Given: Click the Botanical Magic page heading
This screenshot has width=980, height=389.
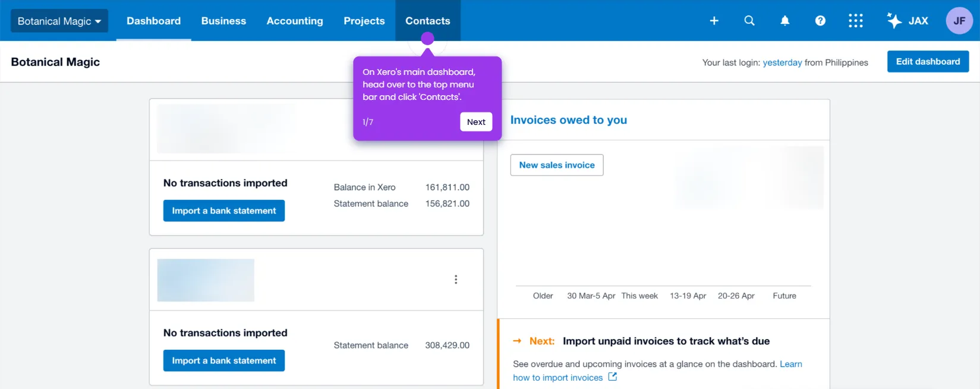Looking at the screenshot, I should [x=55, y=62].
